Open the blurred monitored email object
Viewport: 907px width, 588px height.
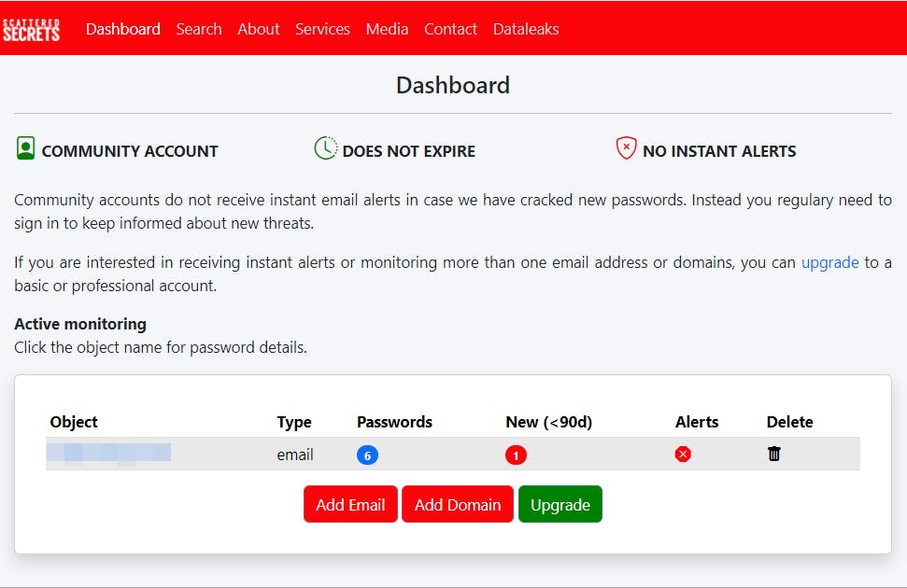[x=109, y=454]
